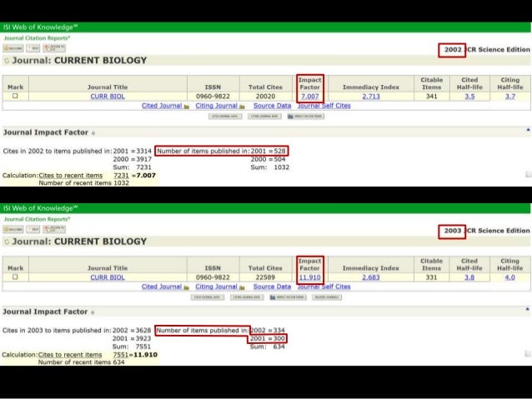The width and height of the screenshot is (532, 399).
Task: Click the 7231 calculation link
Action: (121, 176)
